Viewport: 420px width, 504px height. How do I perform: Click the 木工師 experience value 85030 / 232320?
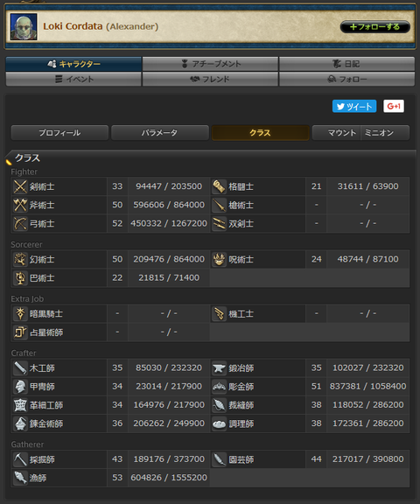coord(169,367)
